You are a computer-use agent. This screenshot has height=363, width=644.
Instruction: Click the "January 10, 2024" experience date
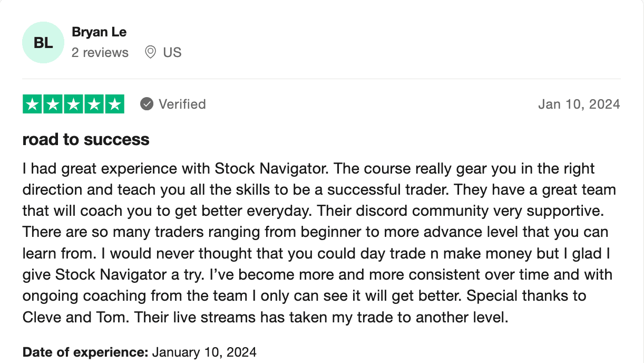[x=204, y=351]
